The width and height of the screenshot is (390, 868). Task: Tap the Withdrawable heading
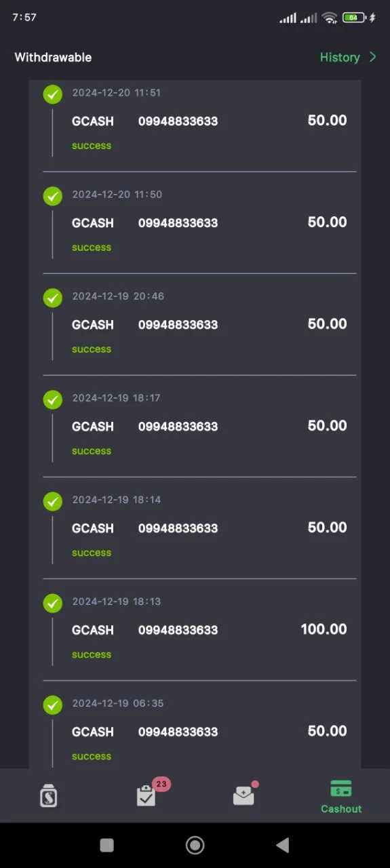pyautogui.click(x=53, y=58)
